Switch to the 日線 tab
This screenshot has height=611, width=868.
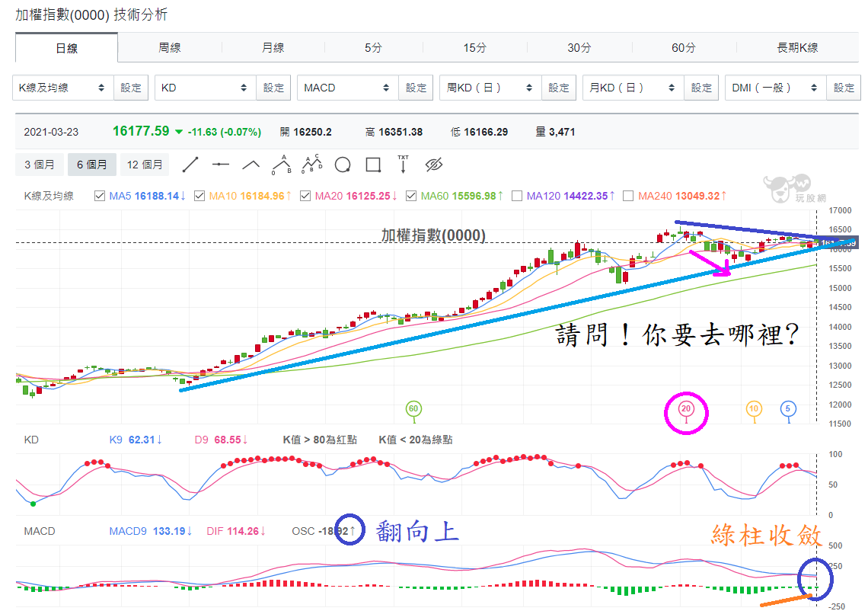click(66, 48)
